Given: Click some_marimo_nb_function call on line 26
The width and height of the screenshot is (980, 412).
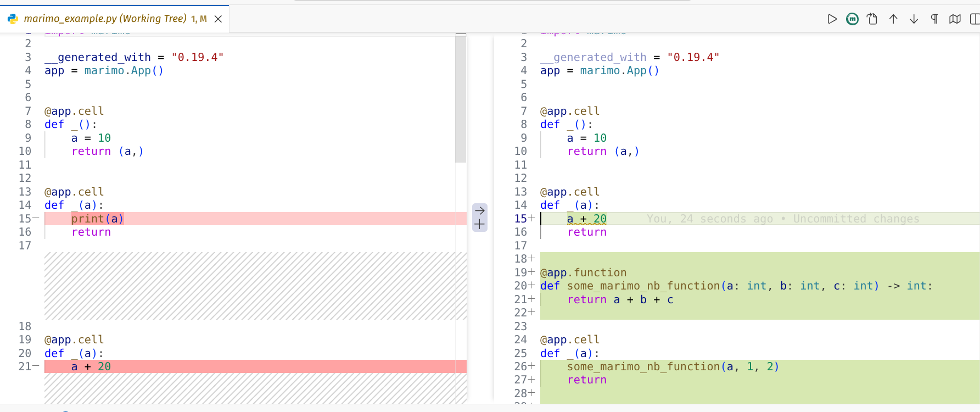Looking at the screenshot, I should click(643, 366).
